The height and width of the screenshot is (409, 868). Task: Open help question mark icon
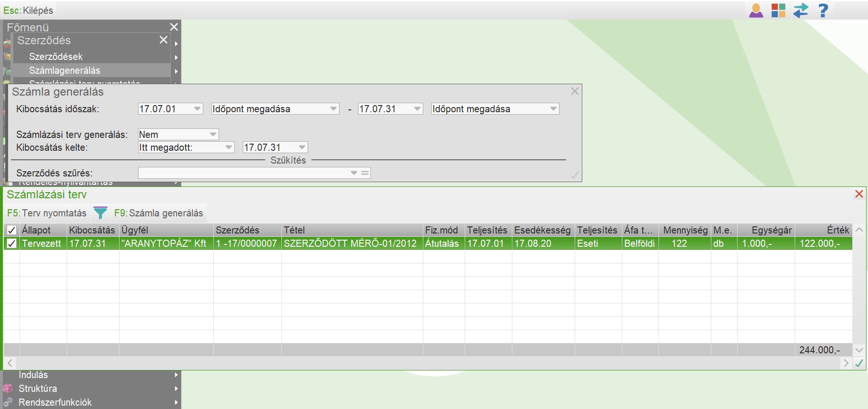(823, 10)
